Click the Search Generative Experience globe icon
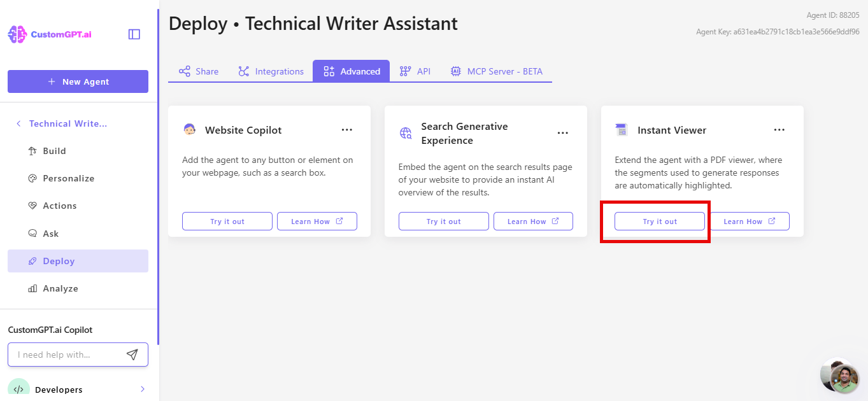Screen dimensions: 868x401 406,133
